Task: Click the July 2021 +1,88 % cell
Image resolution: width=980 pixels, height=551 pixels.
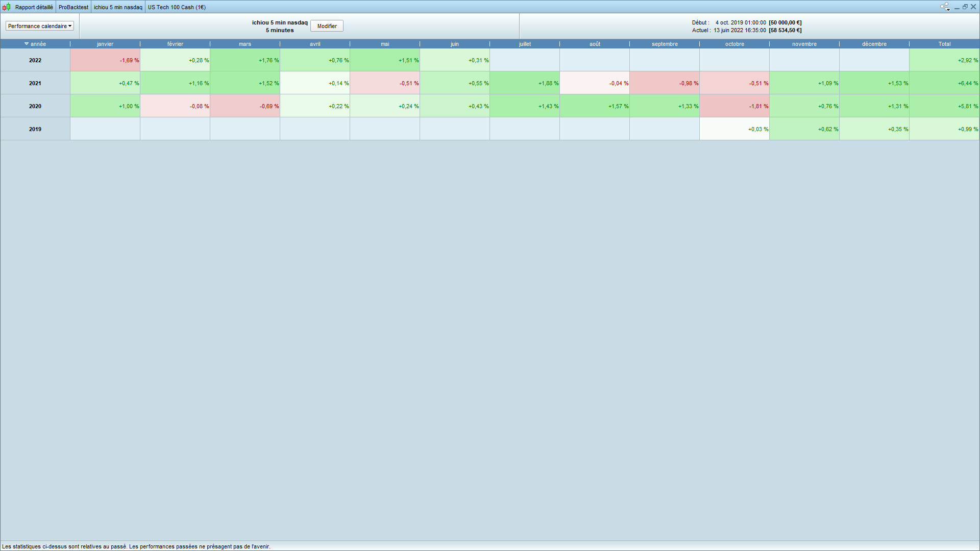Action: [525, 83]
